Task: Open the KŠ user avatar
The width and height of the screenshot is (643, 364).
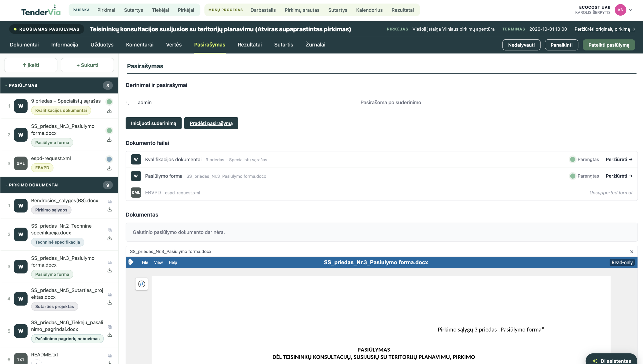Action: click(620, 10)
